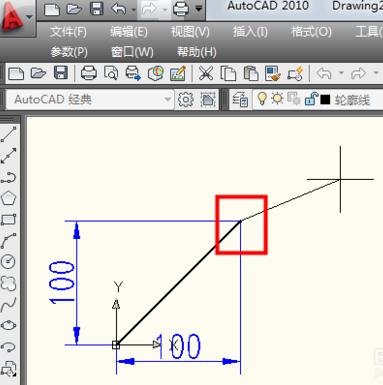Image resolution: width=383 pixels, height=385 pixels.
Task: Select the Rectangle tool
Action: (x=9, y=220)
